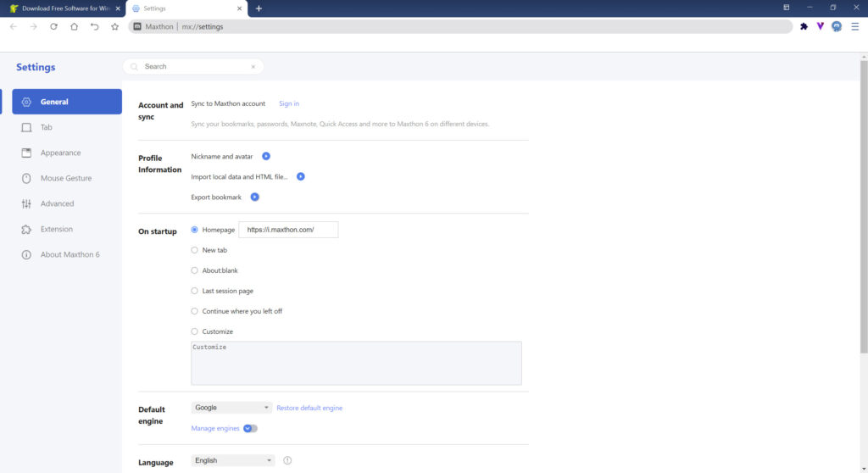Open Appearance settings in sidebar
Image resolution: width=868 pixels, height=473 pixels.
pos(60,153)
